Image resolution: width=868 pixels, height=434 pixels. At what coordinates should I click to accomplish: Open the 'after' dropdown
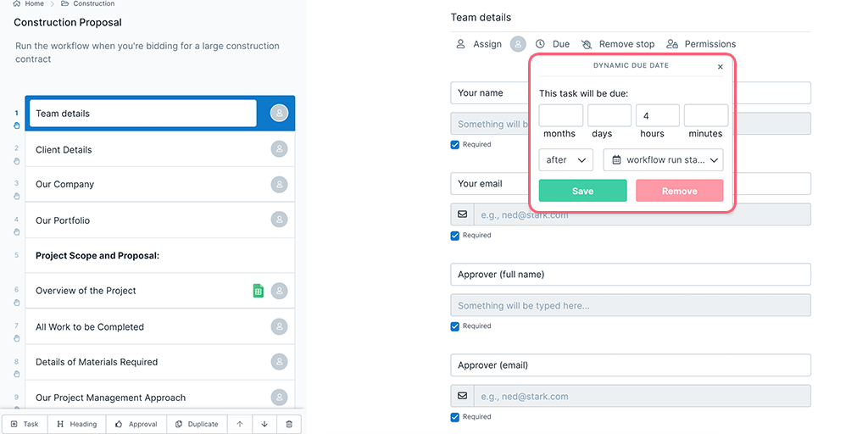[x=565, y=159]
